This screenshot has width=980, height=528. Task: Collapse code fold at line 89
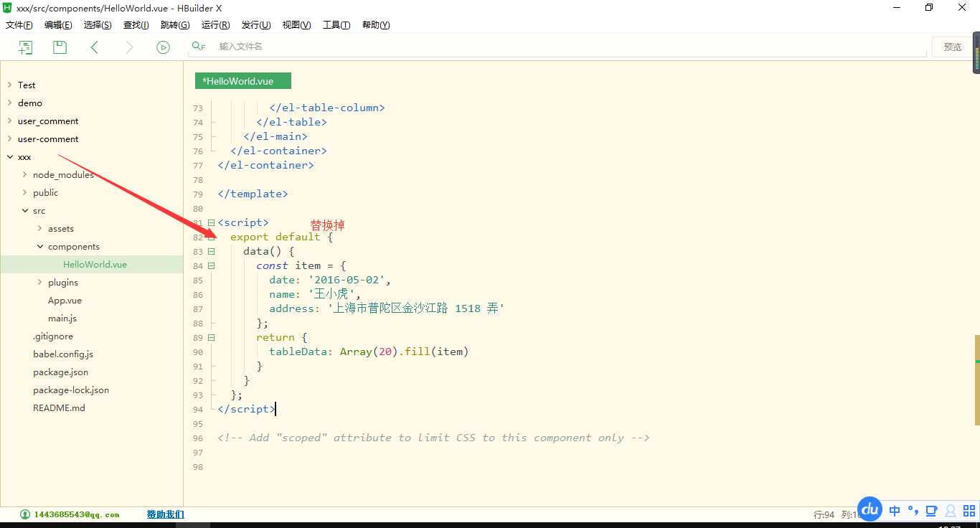(x=211, y=338)
